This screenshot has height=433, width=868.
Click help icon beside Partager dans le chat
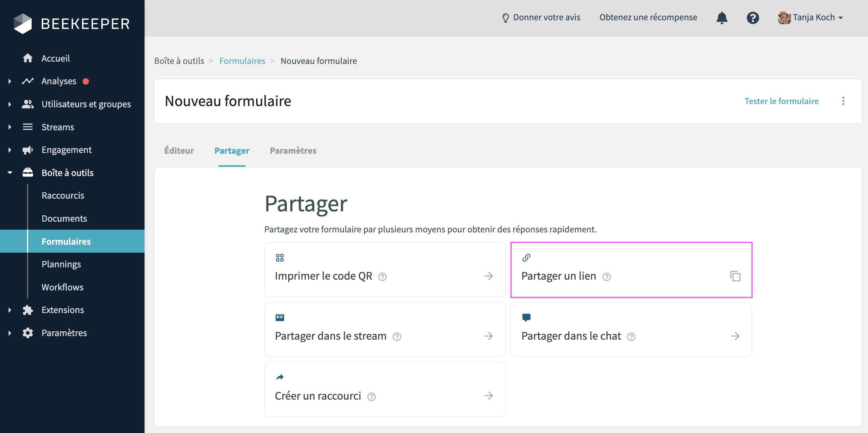tap(631, 337)
